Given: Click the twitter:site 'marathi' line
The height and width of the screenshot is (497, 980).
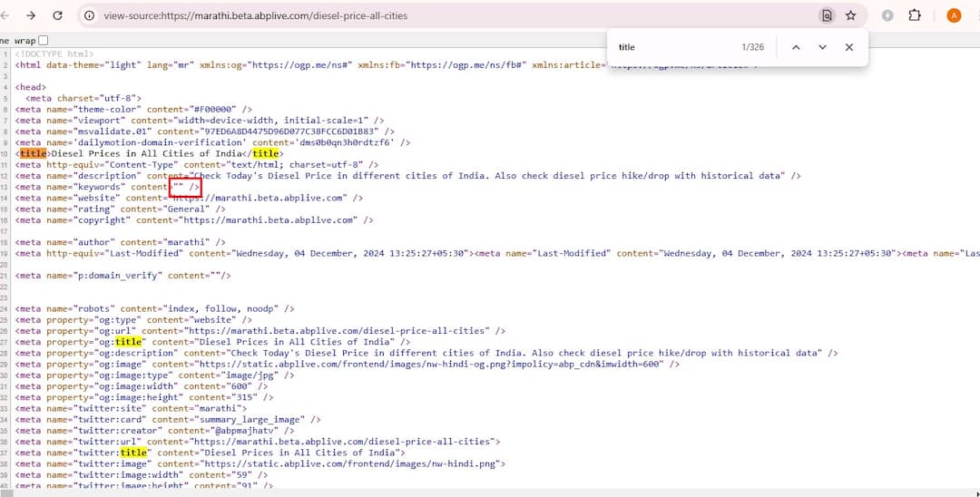Looking at the screenshot, I should pyautogui.click(x=131, y=408).
